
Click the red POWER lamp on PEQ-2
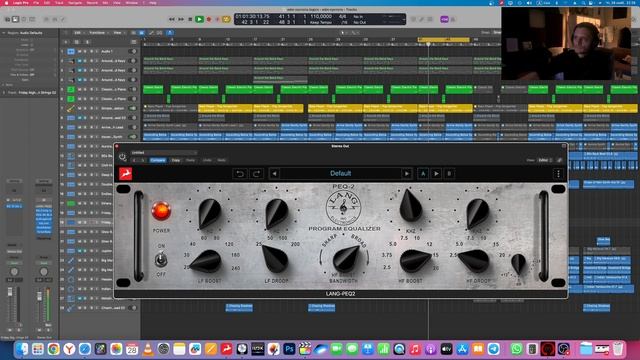(161, 211)
